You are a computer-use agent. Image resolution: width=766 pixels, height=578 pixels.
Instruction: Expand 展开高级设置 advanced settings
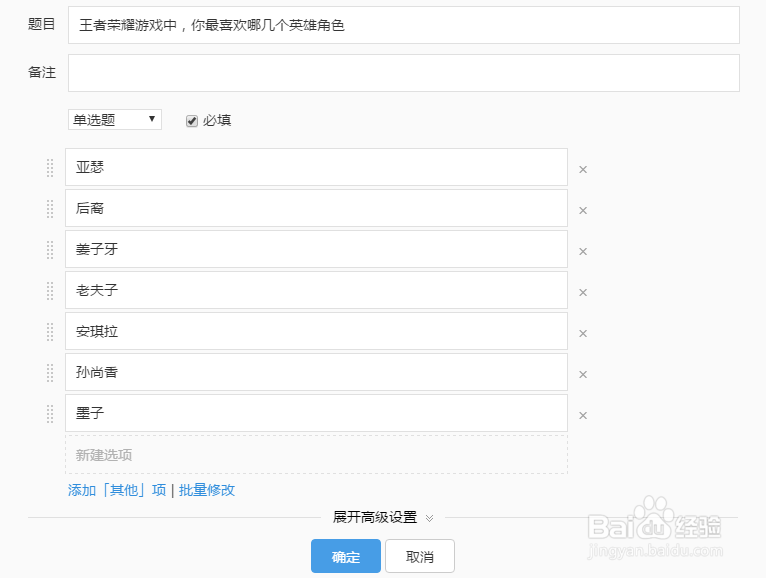(x=383, y=517)
